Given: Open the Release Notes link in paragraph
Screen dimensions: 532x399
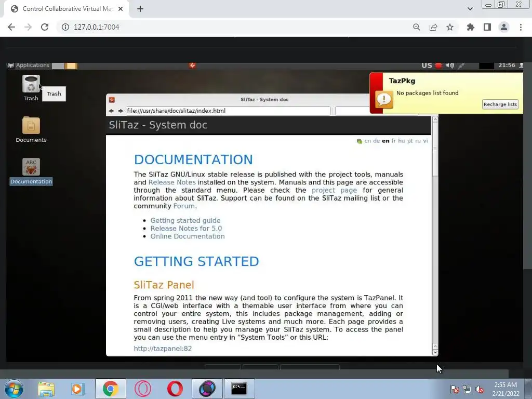Looking at the screenshot, I should (172, 182).
